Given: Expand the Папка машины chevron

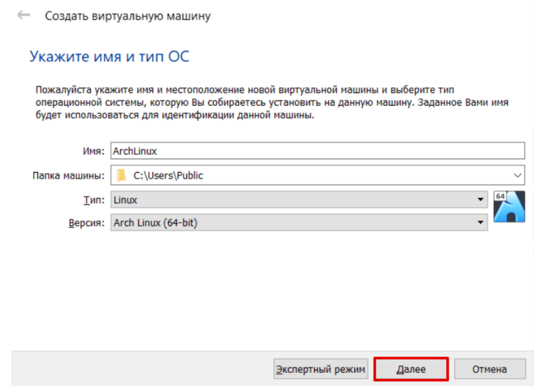Looking at the screenshot, I should [517, 175].
